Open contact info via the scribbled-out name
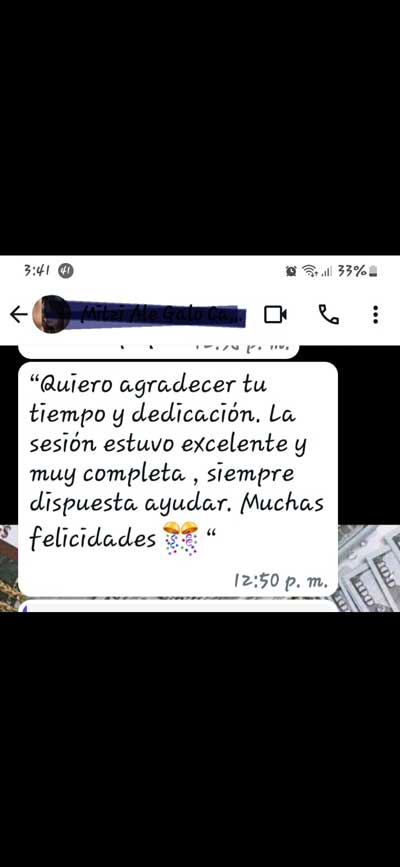Screen dimensions: 400x867 160,315
